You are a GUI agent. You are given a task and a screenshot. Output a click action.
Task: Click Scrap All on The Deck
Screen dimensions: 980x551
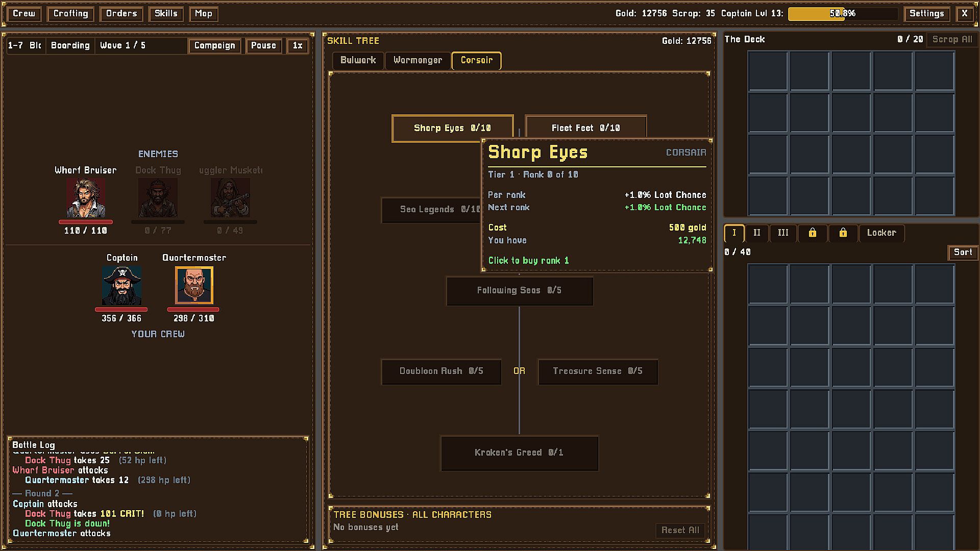(952, 39)
